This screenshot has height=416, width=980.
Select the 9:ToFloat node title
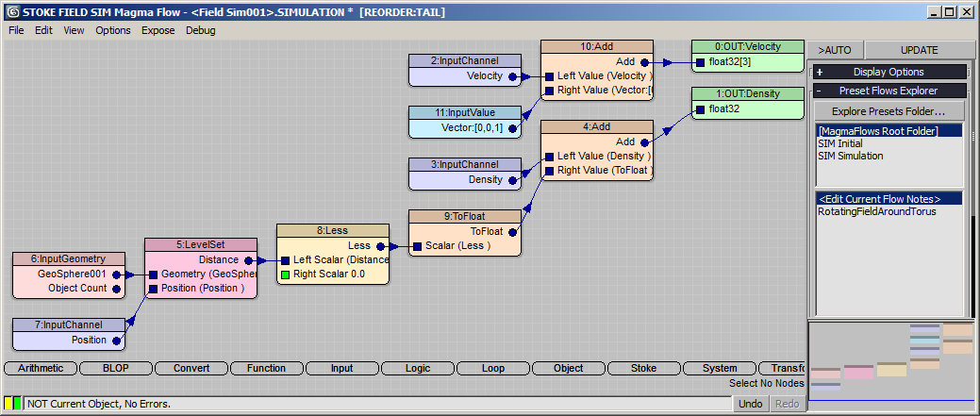click(x=465, y=217)
